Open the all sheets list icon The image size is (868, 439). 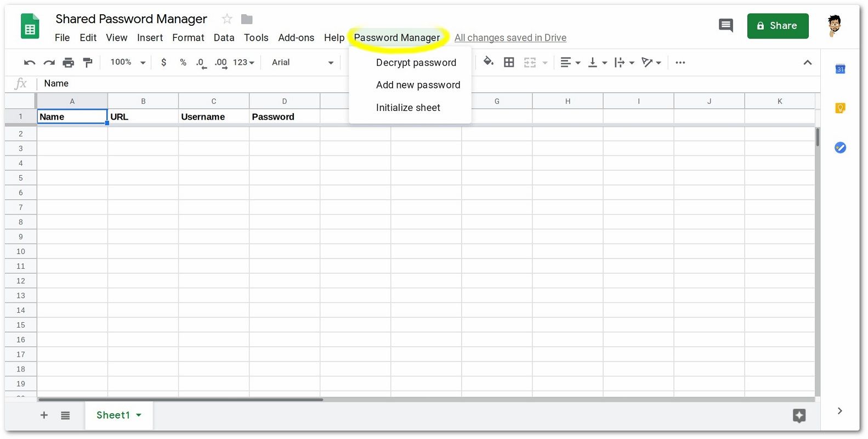click(65, 415)
